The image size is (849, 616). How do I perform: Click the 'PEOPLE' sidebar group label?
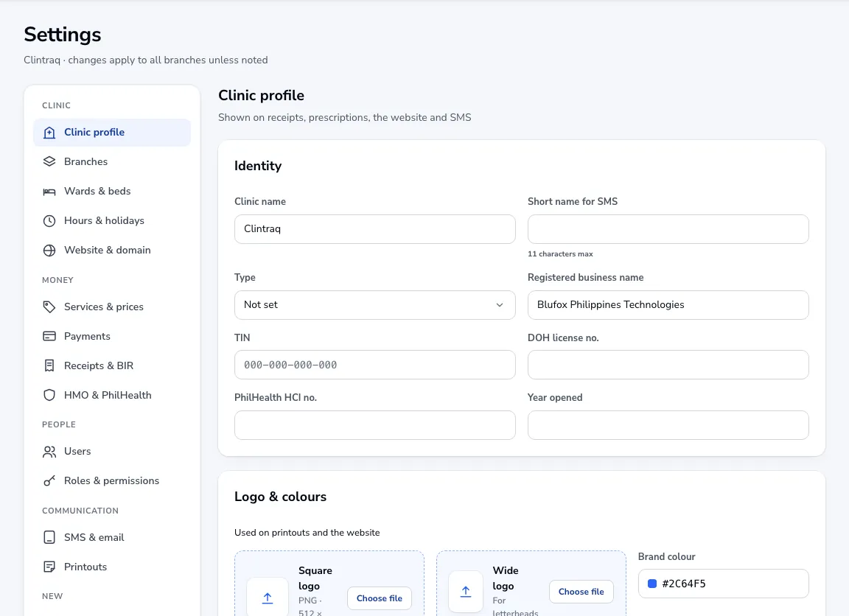tap(58, 424)
